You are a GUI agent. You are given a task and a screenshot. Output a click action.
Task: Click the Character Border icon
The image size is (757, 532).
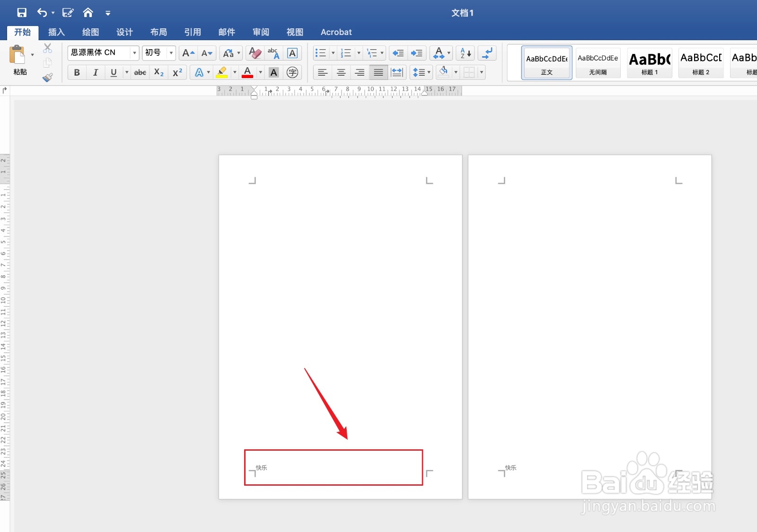pyautogui.click(x=292, y=53)
